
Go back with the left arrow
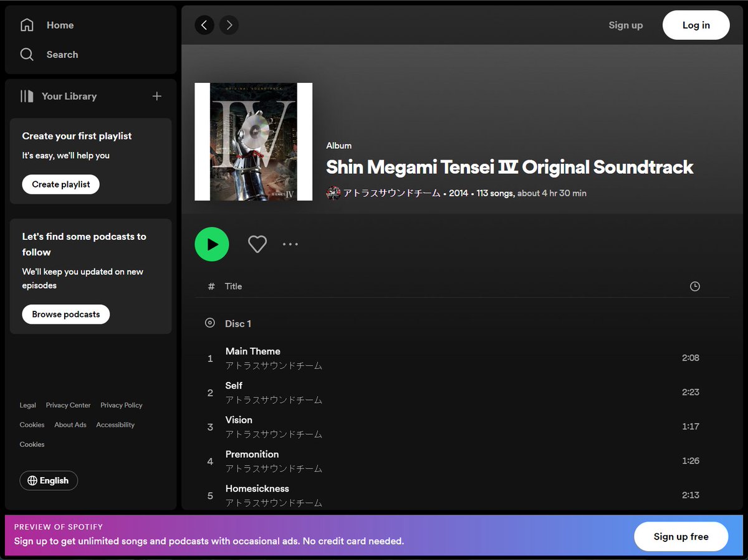204,25
